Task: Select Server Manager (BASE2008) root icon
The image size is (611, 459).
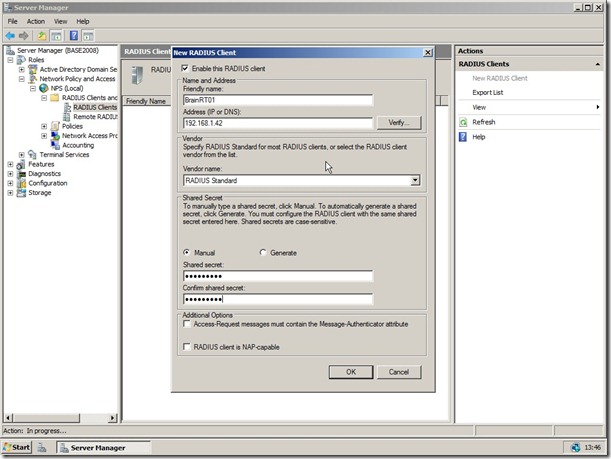Action: tap(11, 51)
